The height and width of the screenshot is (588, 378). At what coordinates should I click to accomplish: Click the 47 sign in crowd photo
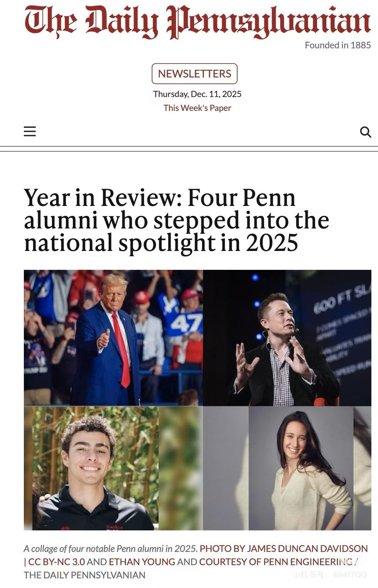[x=187, y=323]
